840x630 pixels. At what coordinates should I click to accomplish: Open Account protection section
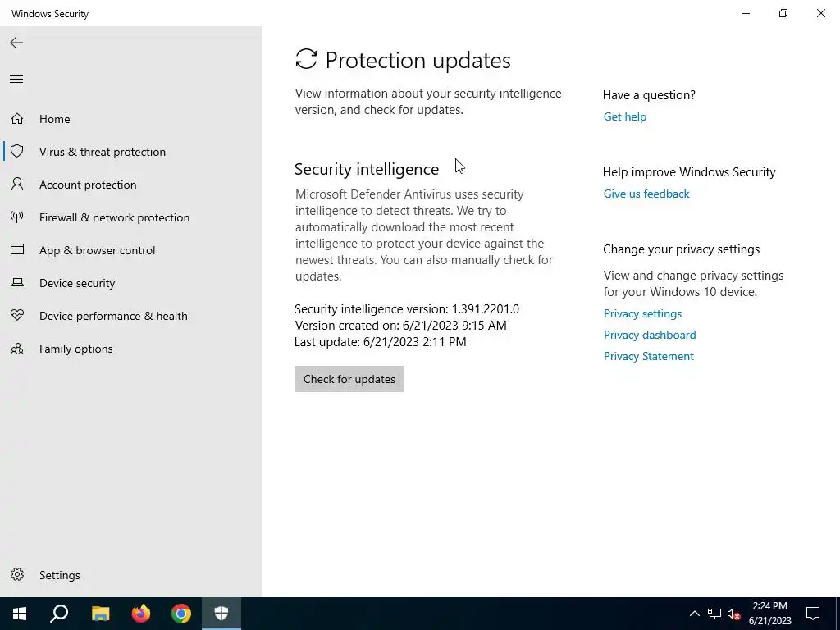click(x=88, y=185)
